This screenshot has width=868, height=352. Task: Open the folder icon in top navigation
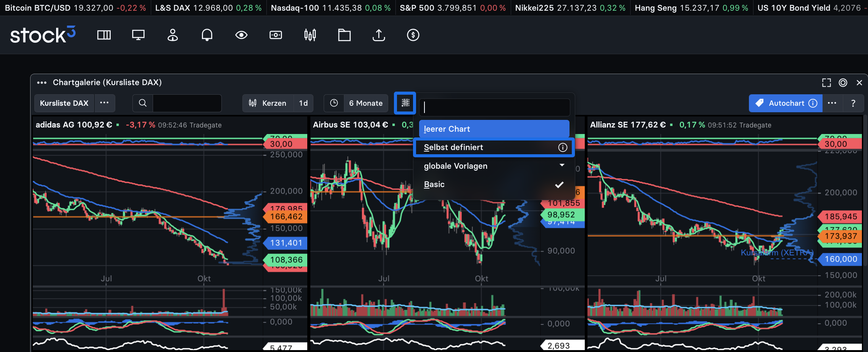coord(344,35)
